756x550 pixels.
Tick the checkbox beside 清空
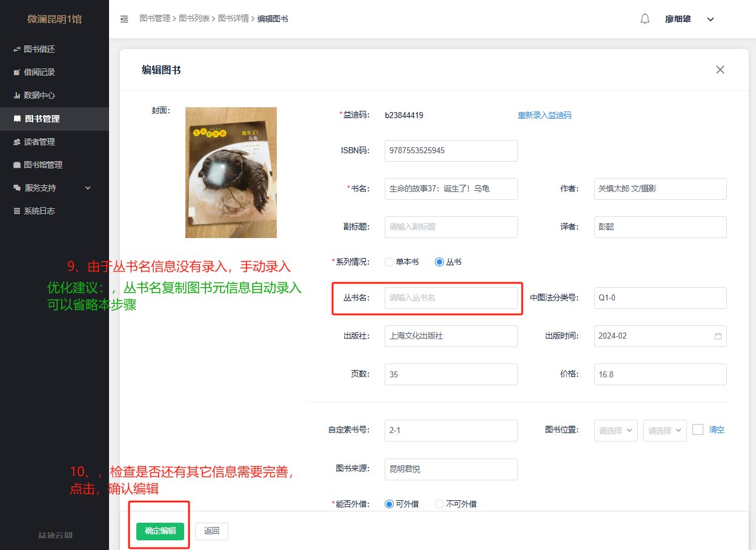(x=698, y=429)
